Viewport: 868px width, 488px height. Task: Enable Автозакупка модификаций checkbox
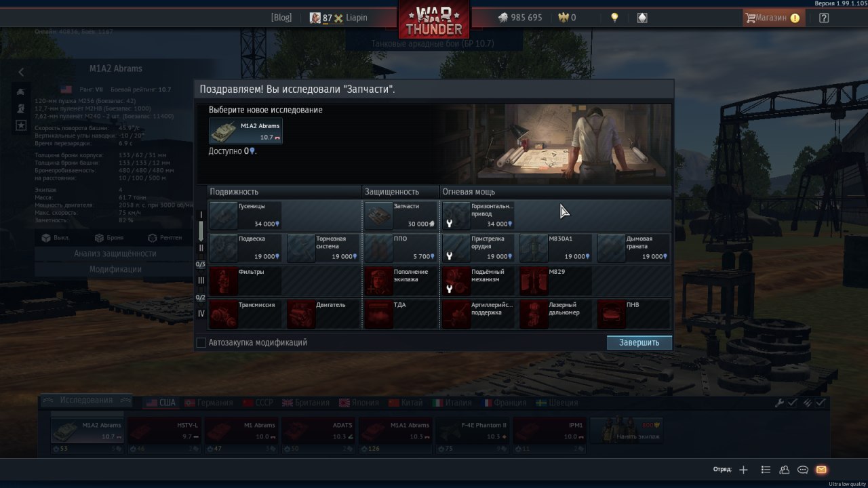(x=201, y=343)
